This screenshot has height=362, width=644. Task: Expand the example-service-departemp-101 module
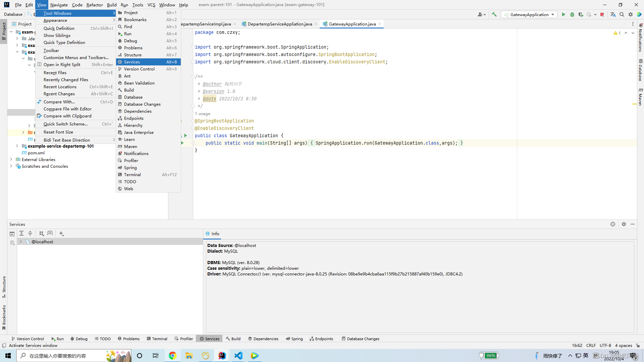coord(17,146)
